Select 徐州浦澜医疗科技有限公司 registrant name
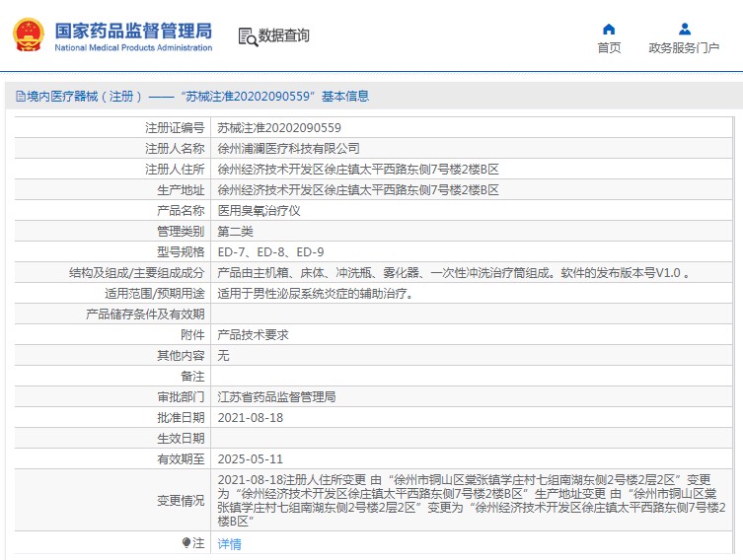This screenshot has width=743, height=560. click(x=288, y=149)
